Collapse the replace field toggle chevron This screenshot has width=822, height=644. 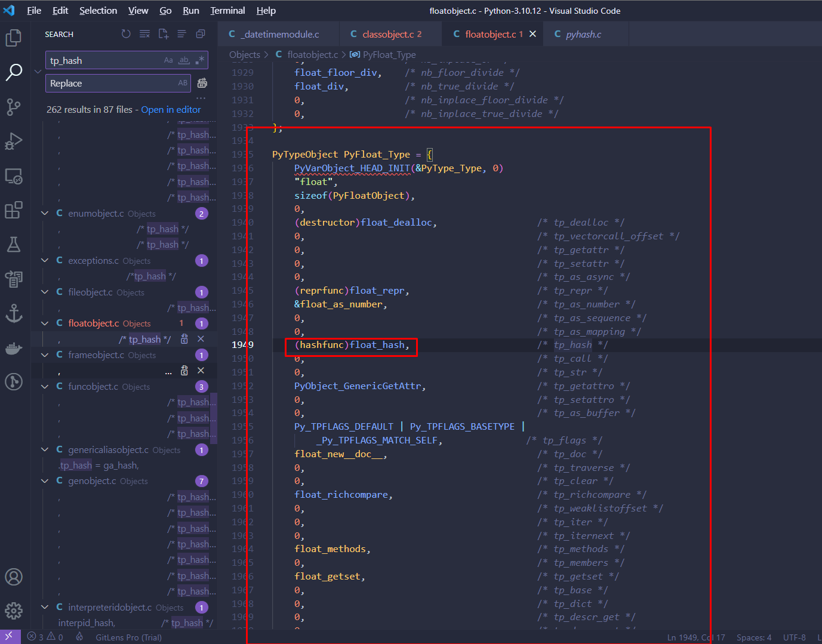pyautogui.click(x=38, y=72)
